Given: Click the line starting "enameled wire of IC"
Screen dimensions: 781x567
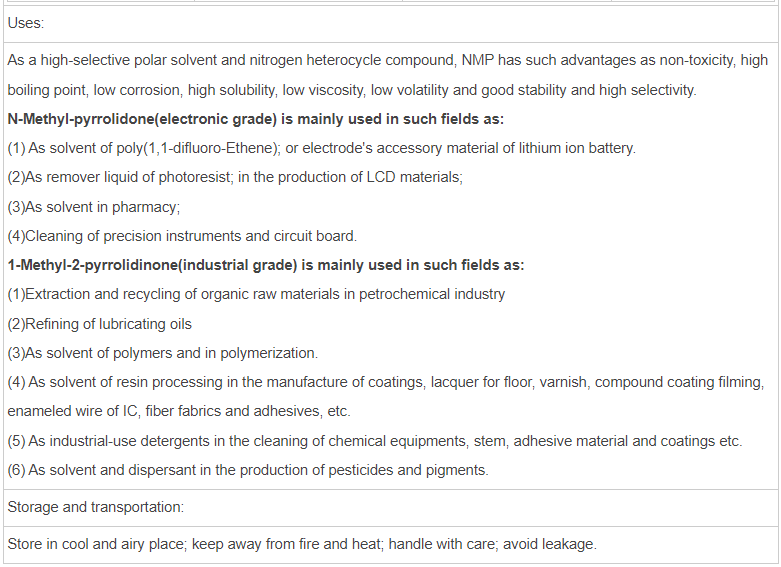Looking at the screenshot, I should click(x=178, y=411).
